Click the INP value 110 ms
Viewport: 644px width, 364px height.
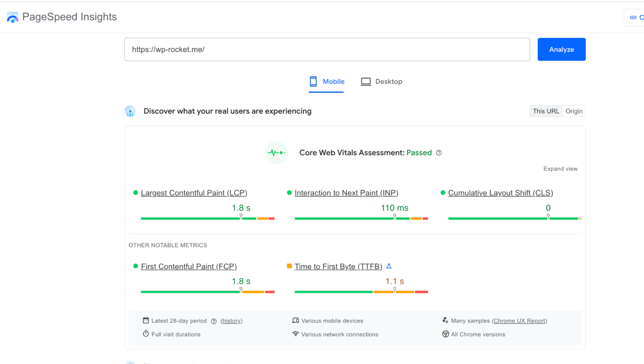click(395, 208)
